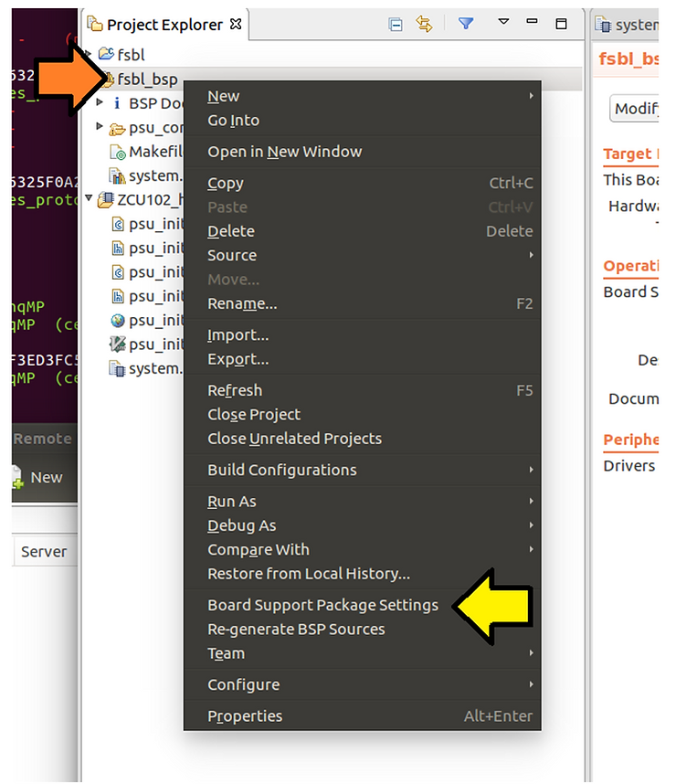Expand the BSP Documentation node

point(100,102)
